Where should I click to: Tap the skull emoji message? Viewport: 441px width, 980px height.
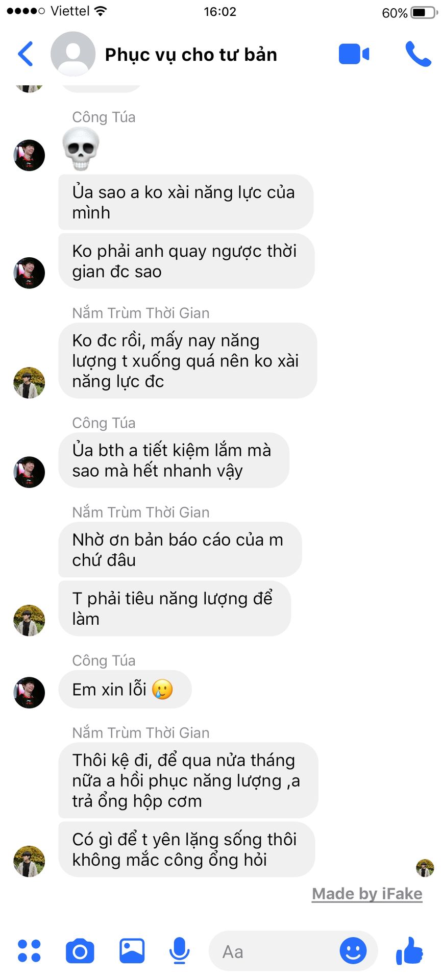tap(81, 149)
